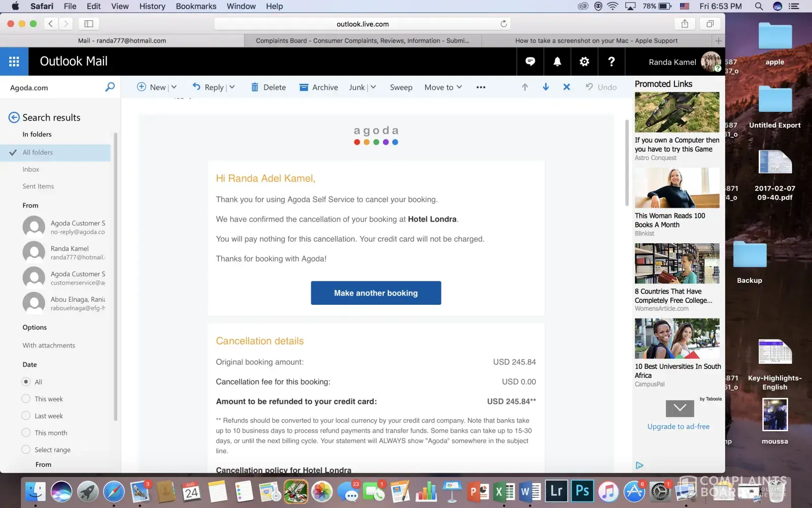
Task: Switch to the Complaints Board tab
Action: 362,41
